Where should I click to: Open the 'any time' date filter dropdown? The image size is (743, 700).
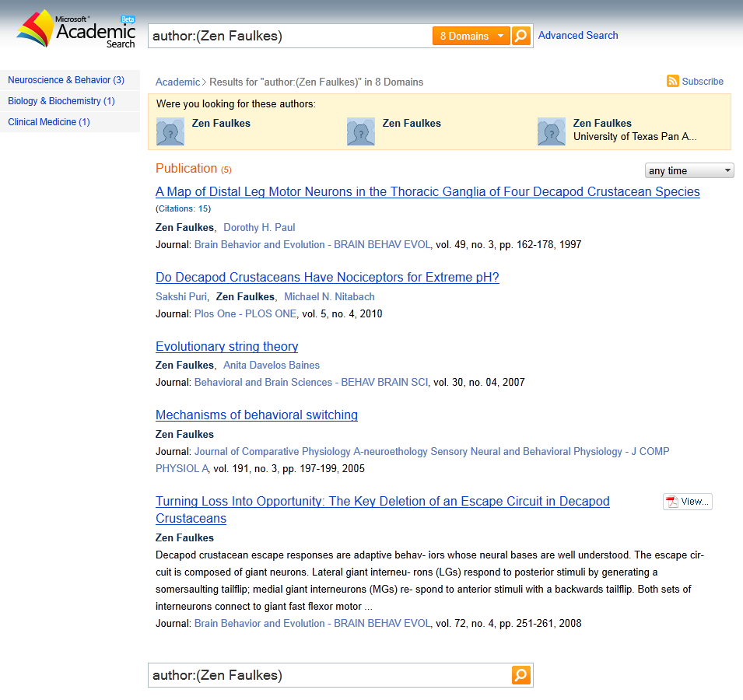[689, 170]
